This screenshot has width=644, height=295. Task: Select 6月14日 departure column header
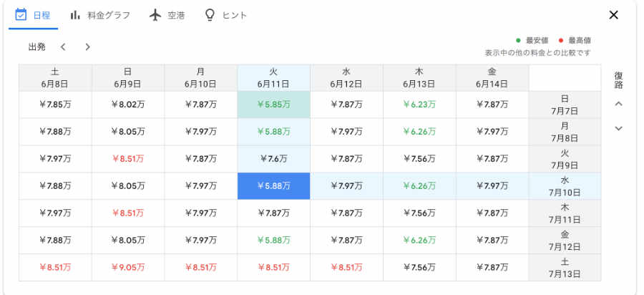tap(492, 77)
